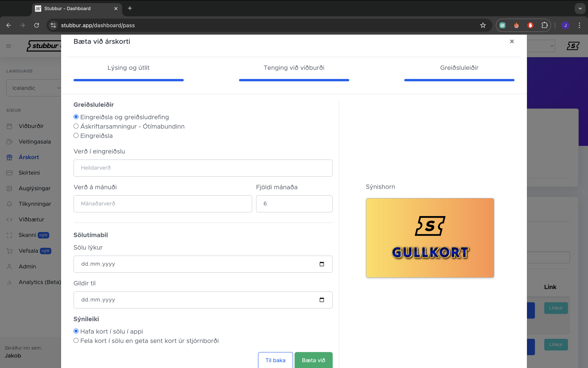Open the header dropdown near top right
The image size is (588, 368).
(541, 46)
